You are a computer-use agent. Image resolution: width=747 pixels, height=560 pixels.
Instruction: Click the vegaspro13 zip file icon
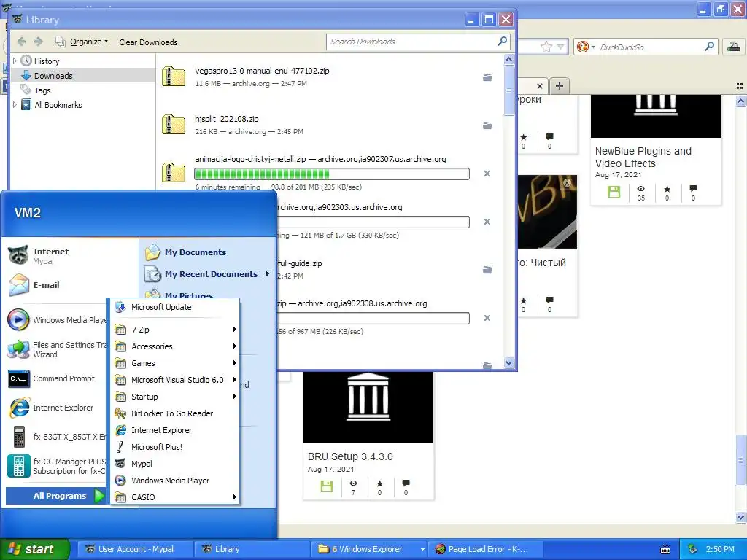[174, 77]
